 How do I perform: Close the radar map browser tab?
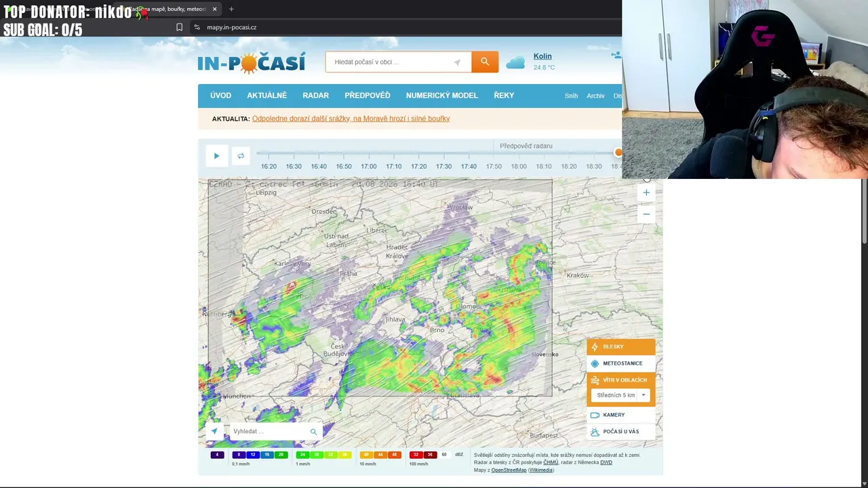point(214,9)
